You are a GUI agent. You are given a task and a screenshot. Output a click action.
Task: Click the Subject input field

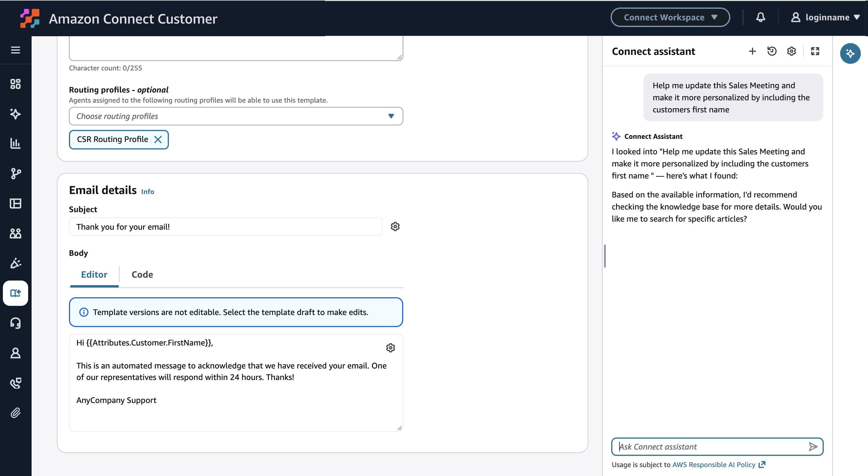point(225,227)
